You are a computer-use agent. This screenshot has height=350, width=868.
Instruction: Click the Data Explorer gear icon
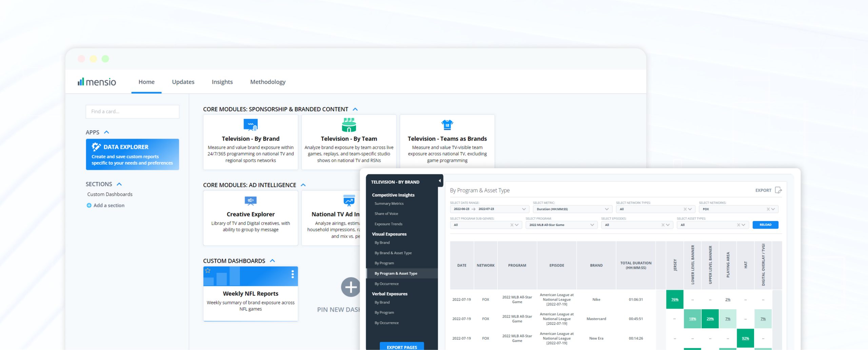pos(96,147)
